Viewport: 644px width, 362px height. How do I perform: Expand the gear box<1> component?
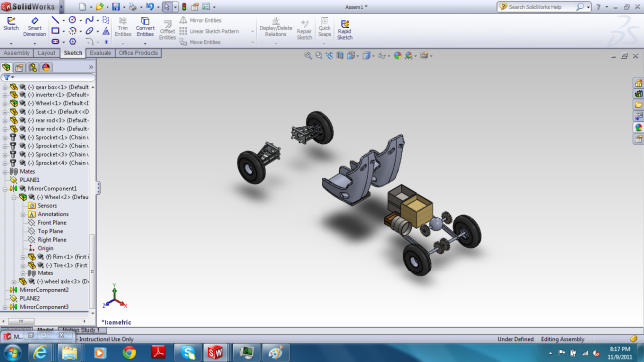tap(5, 87)
